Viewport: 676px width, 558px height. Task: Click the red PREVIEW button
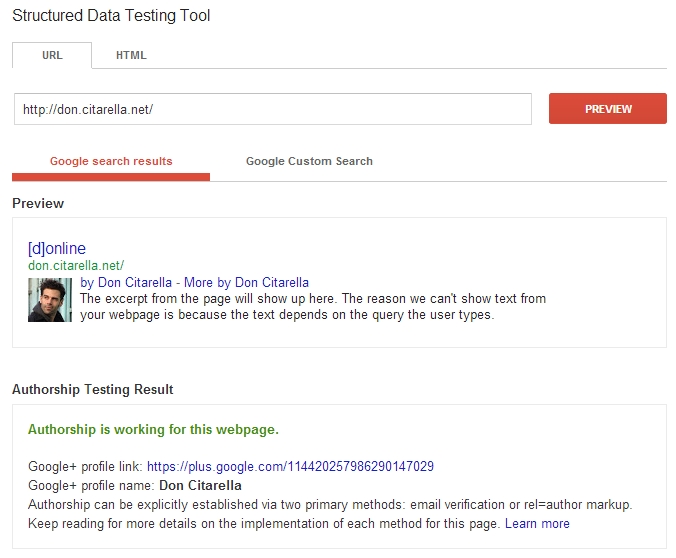point(608,109)
